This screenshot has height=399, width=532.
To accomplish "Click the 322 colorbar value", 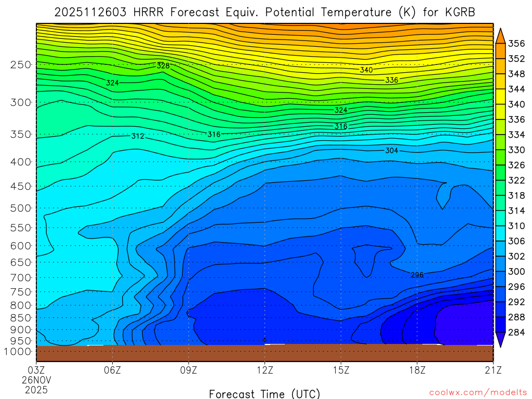I will pos(516,180).
